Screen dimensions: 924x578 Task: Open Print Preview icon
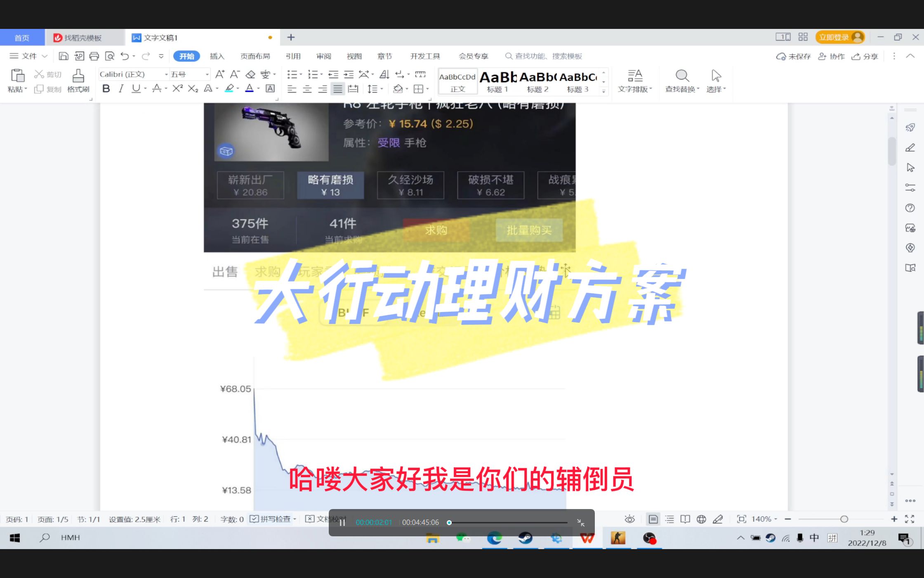(x=109, y=56)
